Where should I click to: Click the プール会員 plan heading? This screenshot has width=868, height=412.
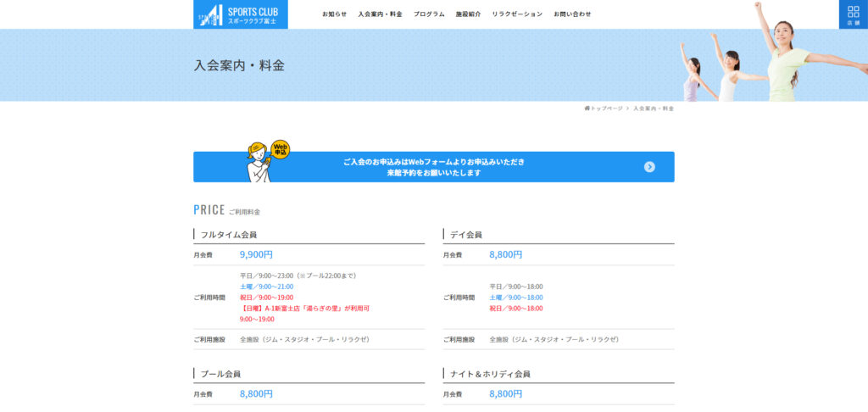tap(220, 374)
